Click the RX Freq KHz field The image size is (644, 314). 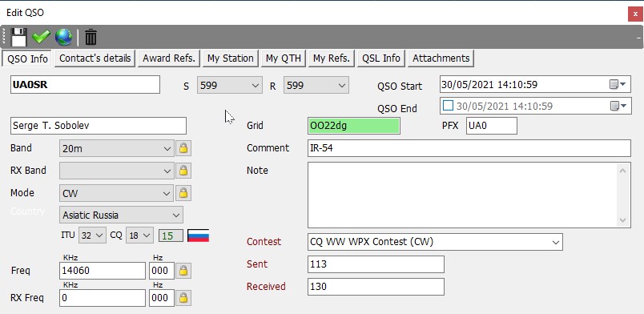[x=103, y=298]
